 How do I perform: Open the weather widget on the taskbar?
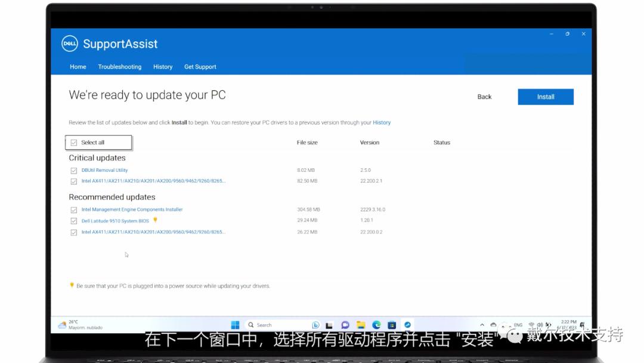point(80,325)
